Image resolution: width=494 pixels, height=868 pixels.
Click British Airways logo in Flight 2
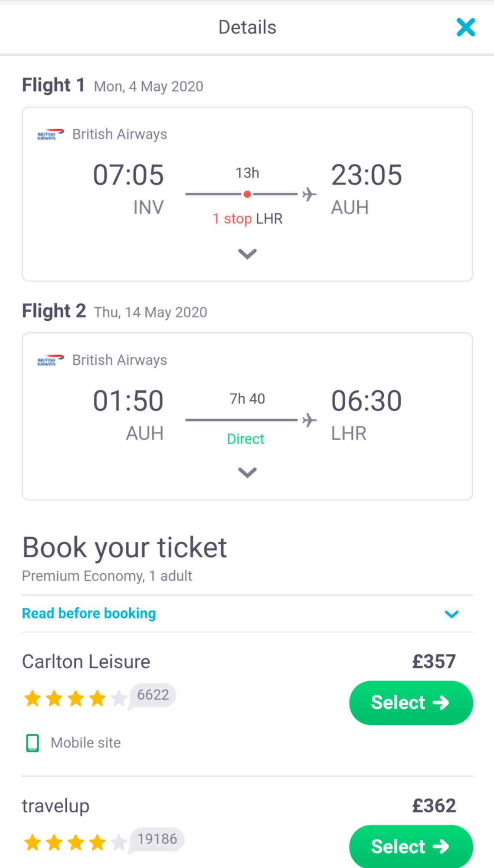[x=50, y=360]
